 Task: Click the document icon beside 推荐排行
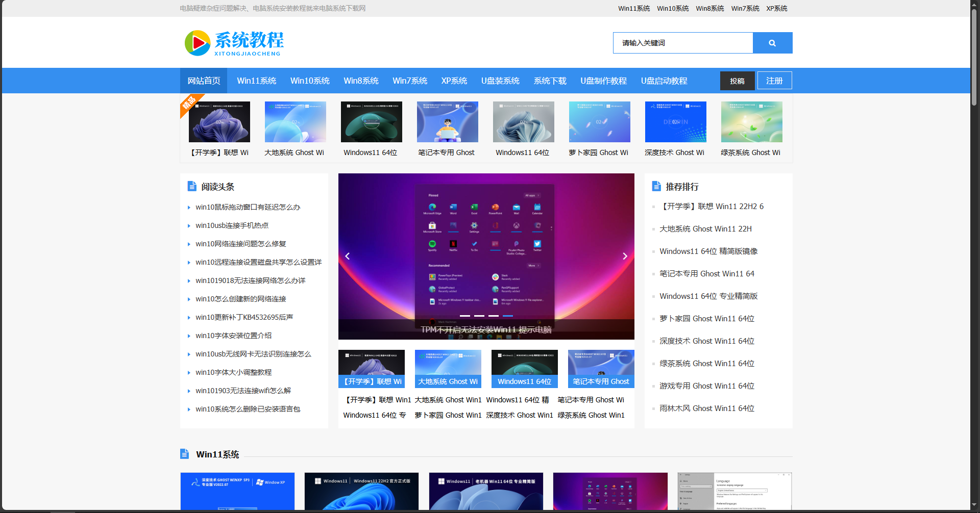coord(656,186)
